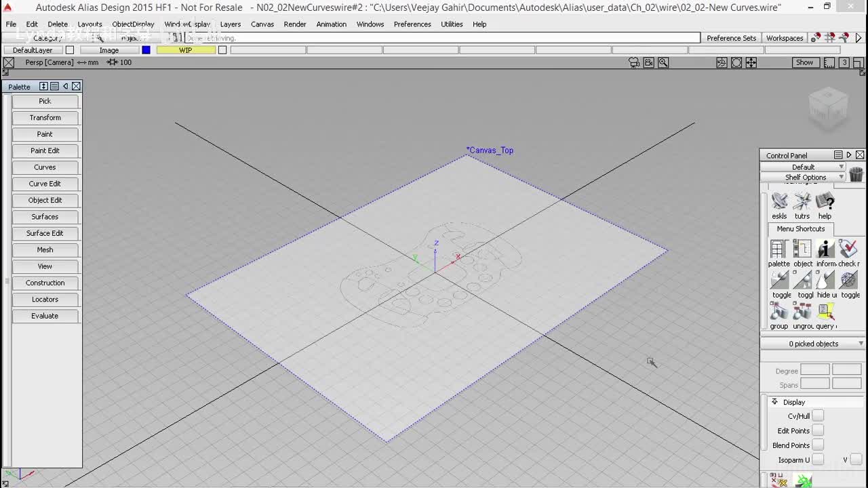Viewport: 868px width, 488px height.
Task: Click the Show button in viewport bar
Action: pos(804,62)
